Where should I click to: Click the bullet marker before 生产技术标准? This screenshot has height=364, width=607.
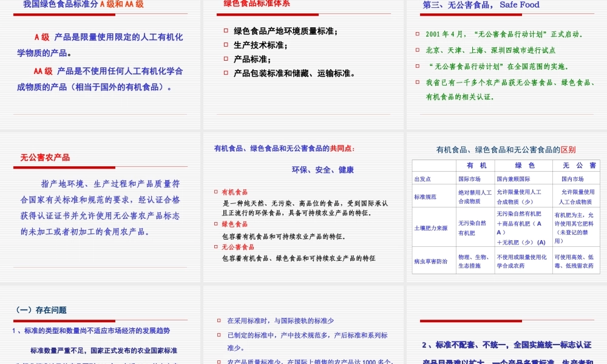[227, 43]
